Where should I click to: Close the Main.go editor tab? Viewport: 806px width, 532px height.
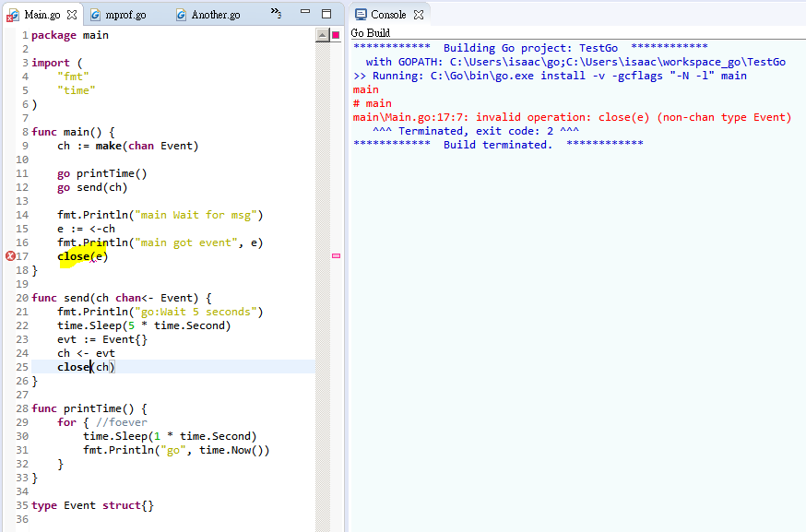(72, 15)
